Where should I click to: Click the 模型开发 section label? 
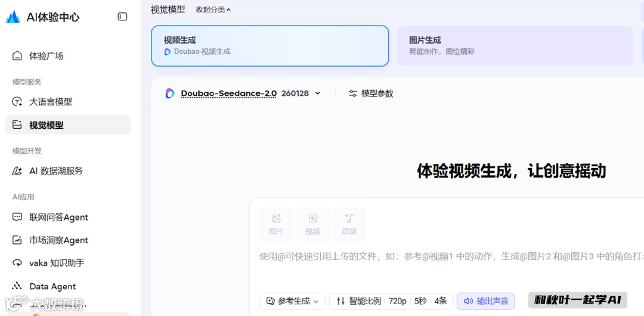tap(27, 151)
